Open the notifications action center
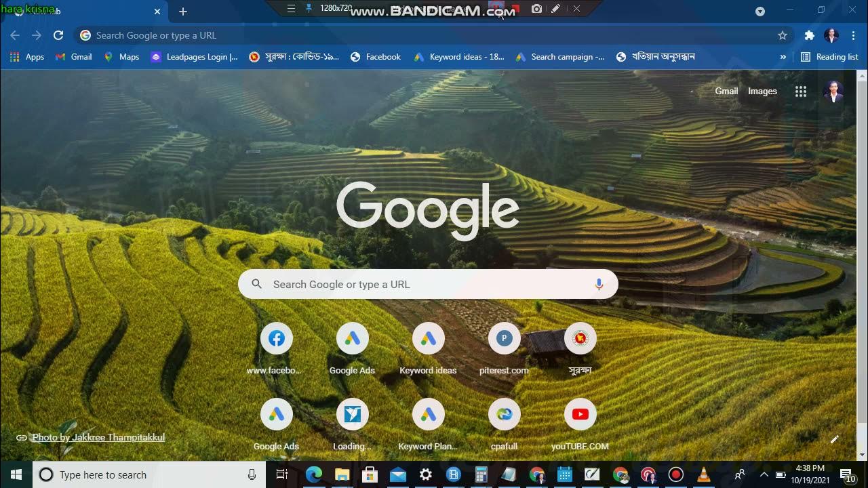 [x=847, y=475]
